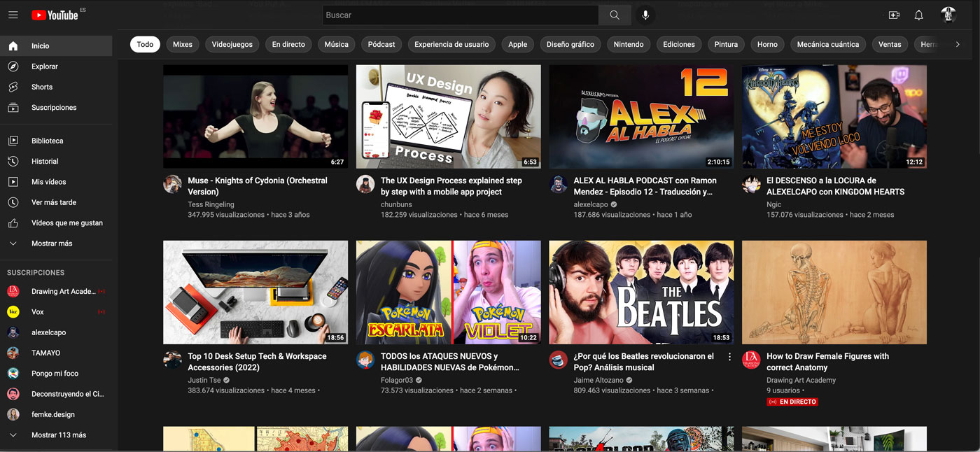Image resolution: width=980 pixels, height=452 pixels.
Task: Select the Nintendo filter chip
Action: coord(629,44)
